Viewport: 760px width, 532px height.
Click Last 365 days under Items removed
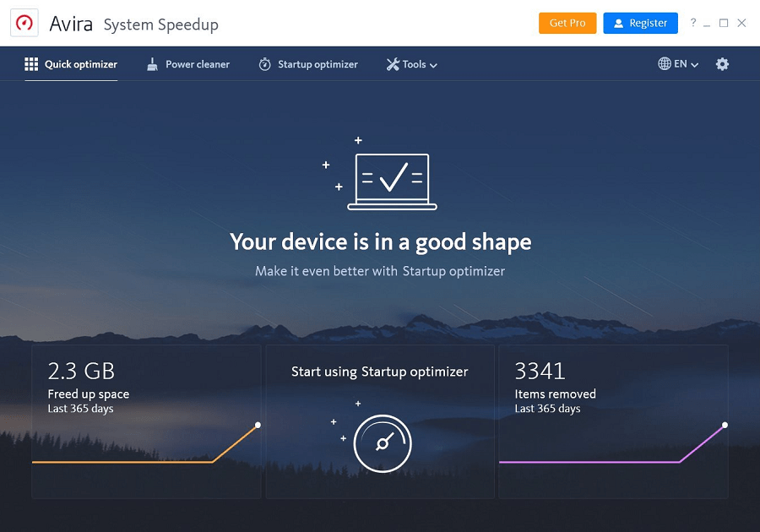tap(548, 409)
